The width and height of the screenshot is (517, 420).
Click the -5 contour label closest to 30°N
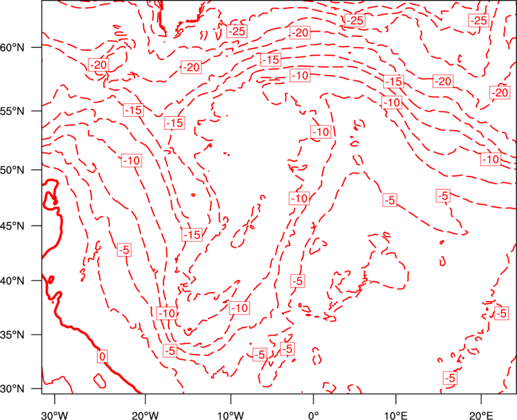[x=450, y=378]
